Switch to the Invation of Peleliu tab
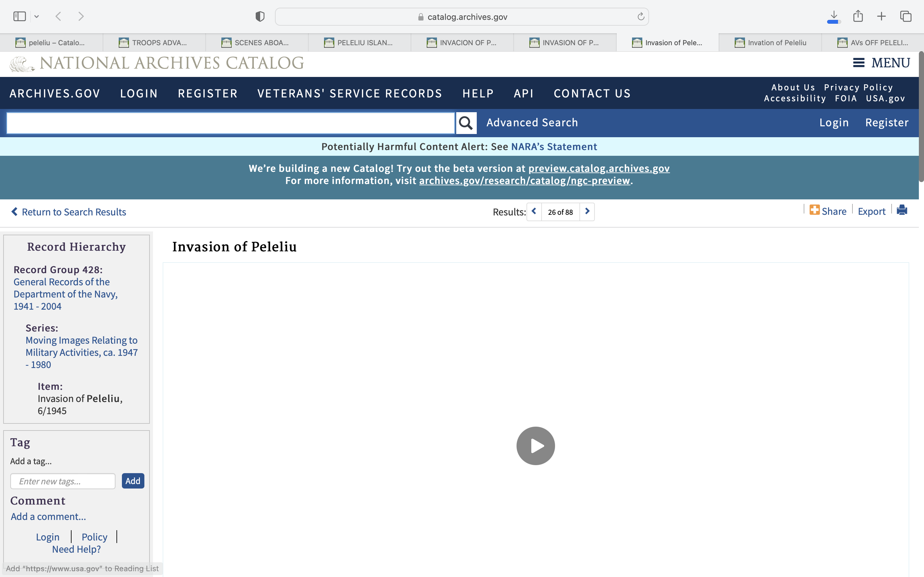924x577 pixels. click(770, 43)
